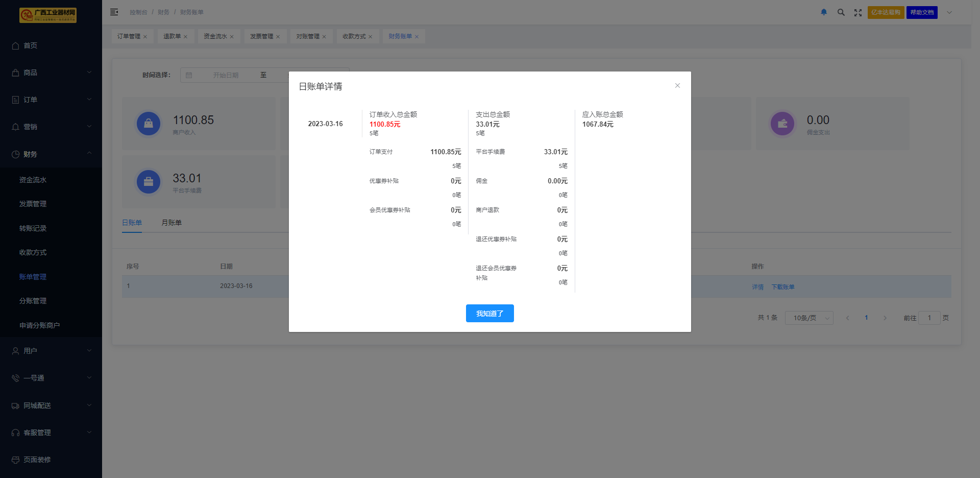
Task: Open the 10条/页 page size dropdown
Action: (x=809, y=318)
